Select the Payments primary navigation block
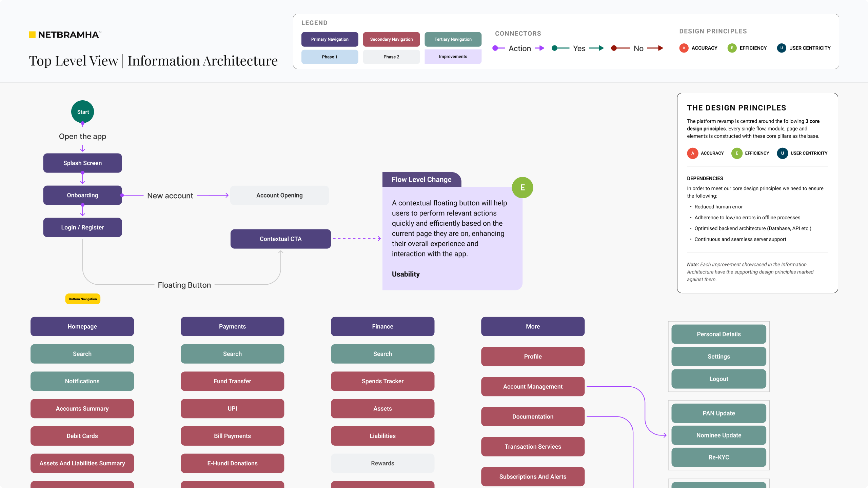Image resolution: width=868 pixels, height=488 pixels. tap(232, 326)
